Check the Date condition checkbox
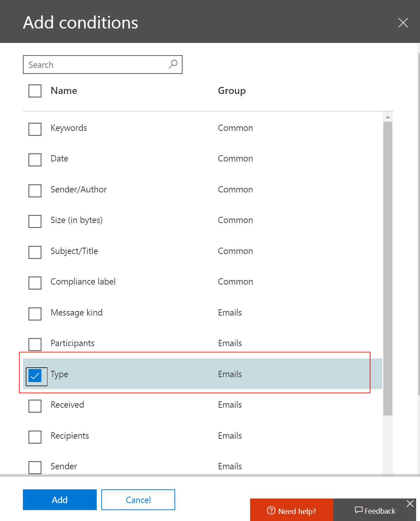This screenshot has width=420, height=521. coord(35,160)
